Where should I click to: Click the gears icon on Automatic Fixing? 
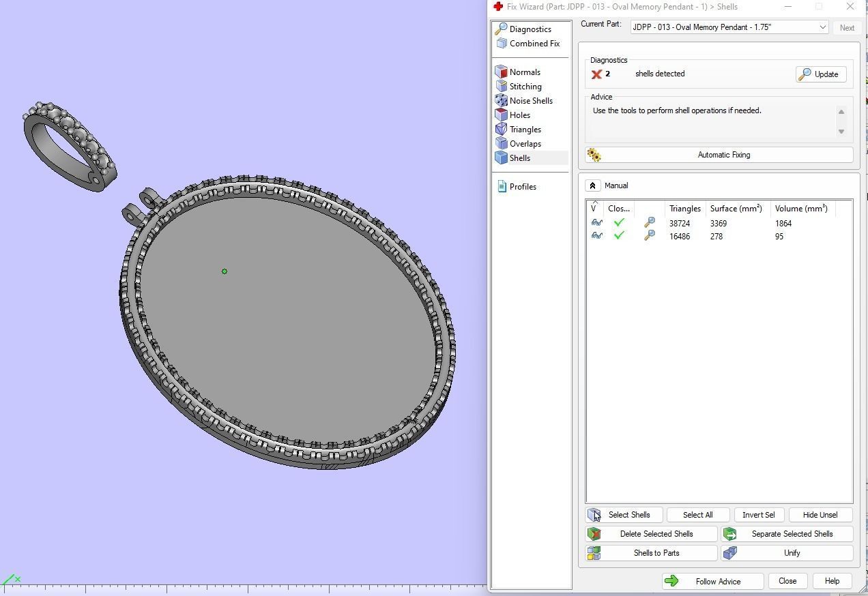point(594,155)
